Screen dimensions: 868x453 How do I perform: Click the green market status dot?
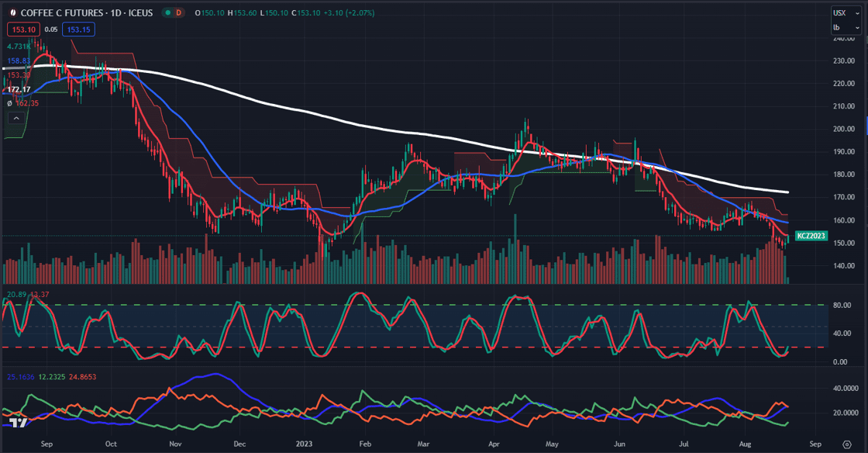(x=167, y=12)
